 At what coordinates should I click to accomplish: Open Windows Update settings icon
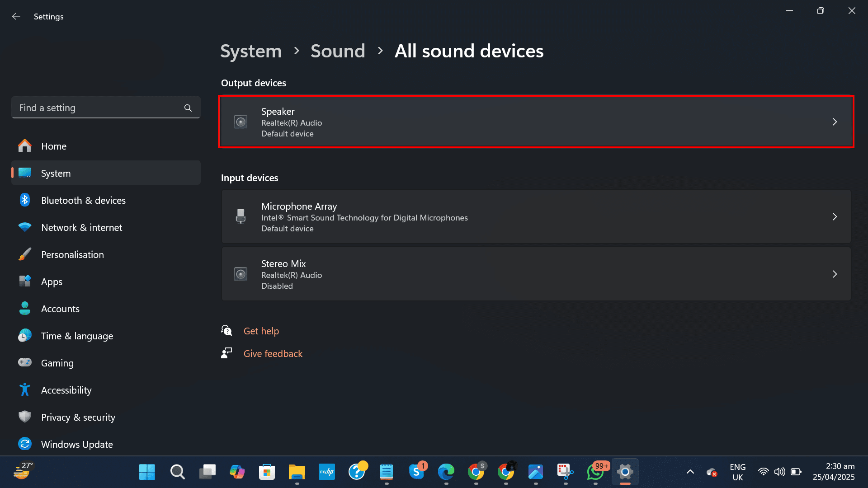pyautogui.click(x=25, y=444)
